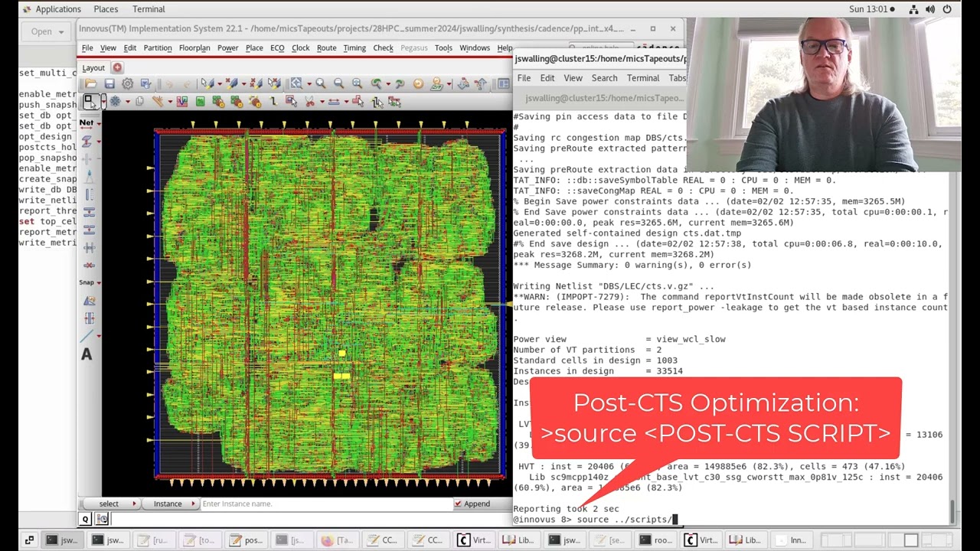
Task: Click the volume speaker icon in system tray
Action: [930, 9]
